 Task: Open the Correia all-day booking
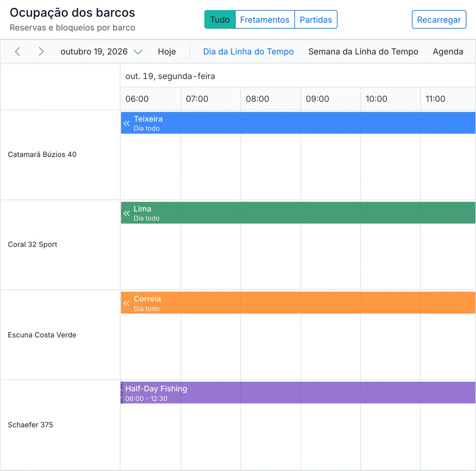[x=298, y=303]
